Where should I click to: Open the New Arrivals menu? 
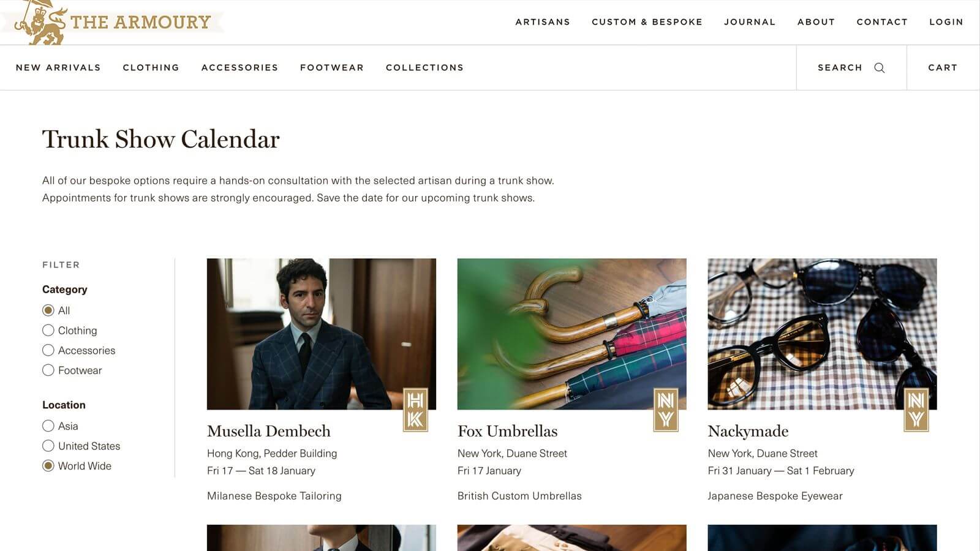coord(58,67)
